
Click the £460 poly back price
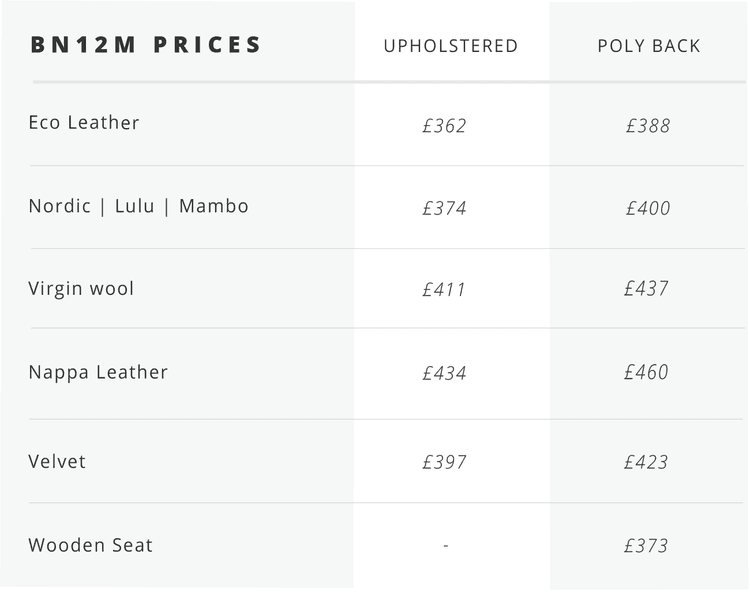click(646, 372)
